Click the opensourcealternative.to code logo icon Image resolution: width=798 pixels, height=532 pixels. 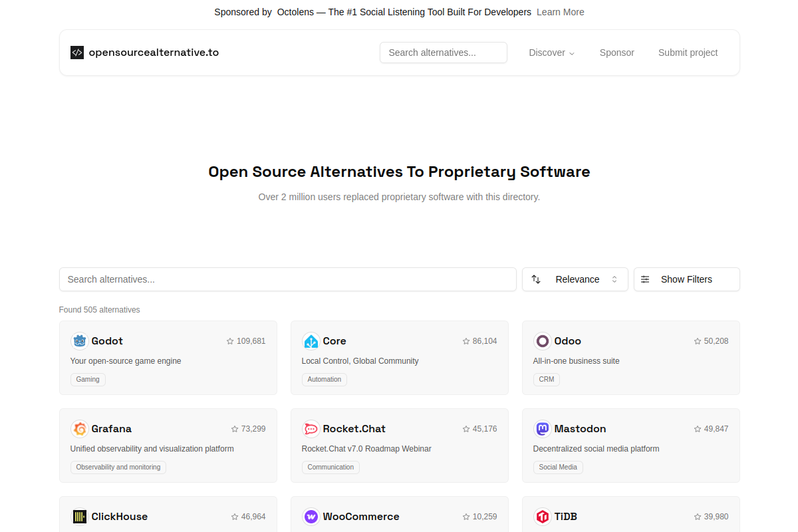coord(77,53)
